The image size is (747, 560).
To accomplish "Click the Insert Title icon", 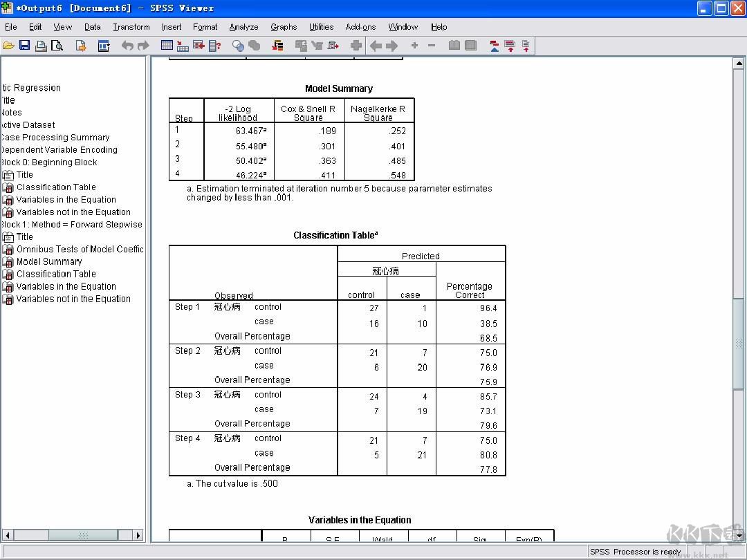I will tap(510, 46).
